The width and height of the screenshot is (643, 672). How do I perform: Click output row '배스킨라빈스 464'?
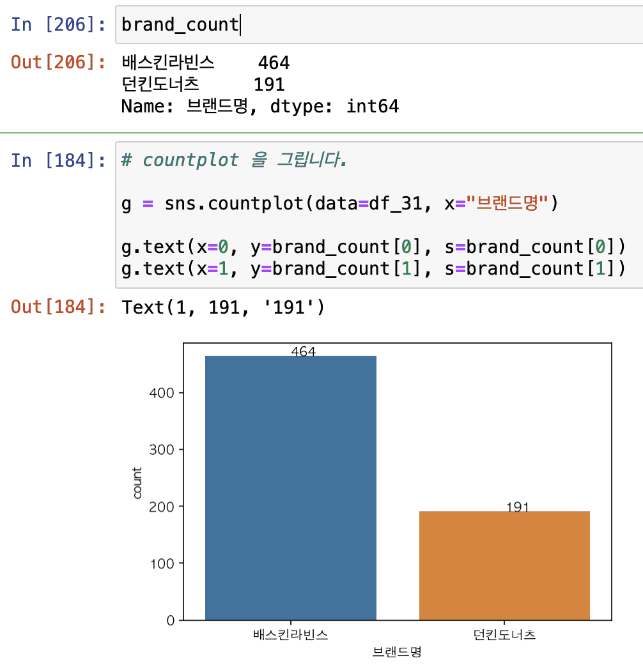(x=205, y=63)
